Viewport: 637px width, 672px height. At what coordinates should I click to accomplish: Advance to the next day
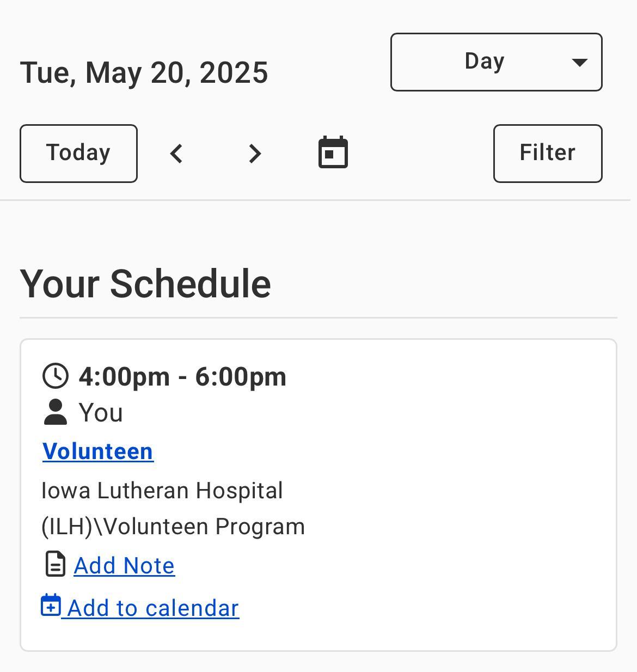point(255,154)
